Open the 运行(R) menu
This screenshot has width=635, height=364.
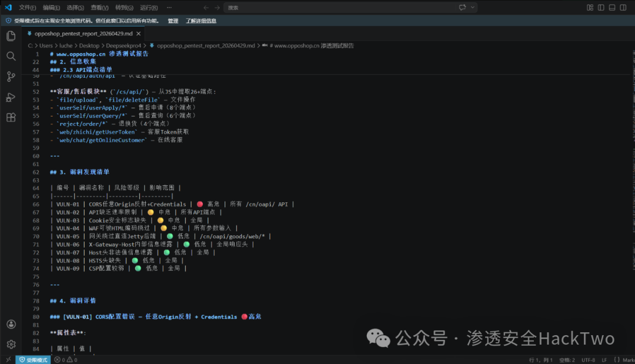149,8
